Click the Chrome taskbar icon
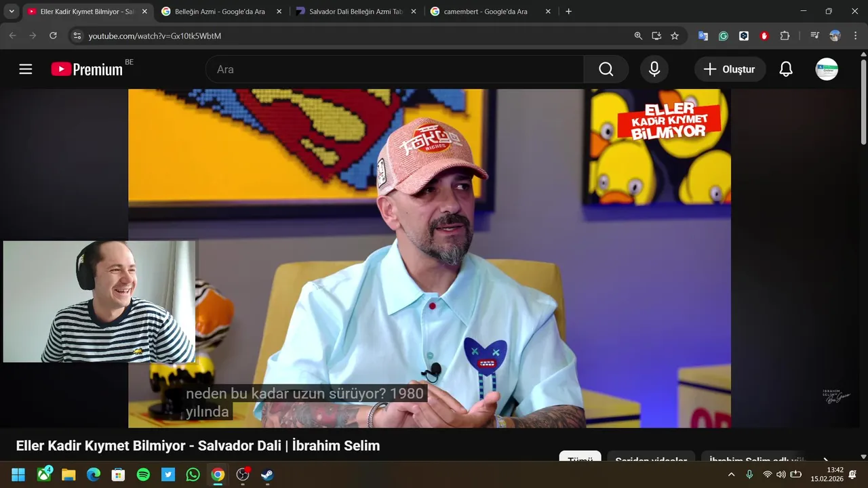The width and height of the screenshot is (868, 488). (x=218, y=474)
